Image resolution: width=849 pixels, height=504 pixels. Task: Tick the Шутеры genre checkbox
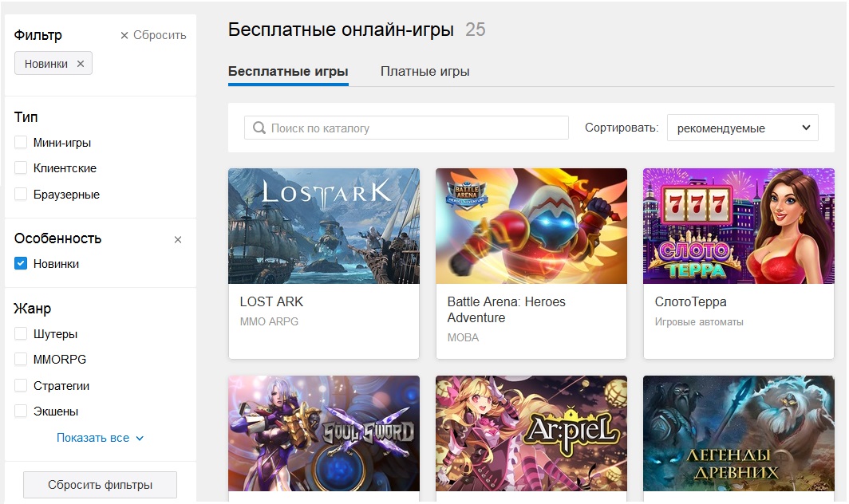(21, 333)
